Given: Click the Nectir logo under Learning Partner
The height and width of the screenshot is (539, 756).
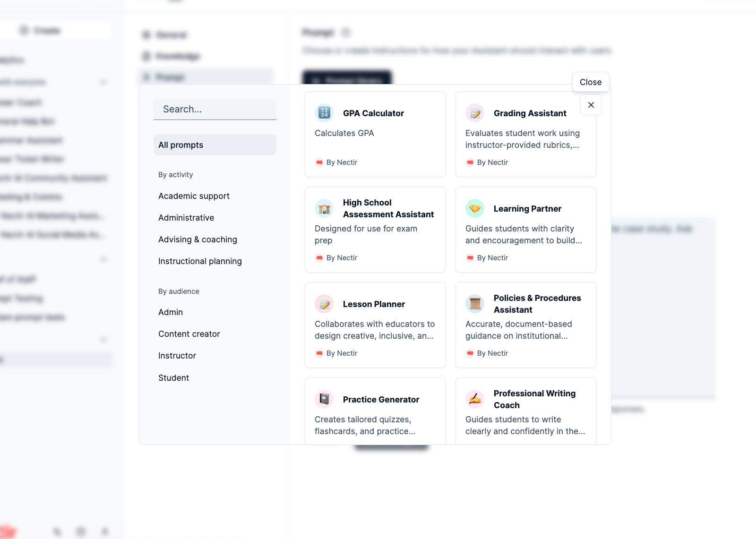Looking at the screenshot, I should [470, 258].
